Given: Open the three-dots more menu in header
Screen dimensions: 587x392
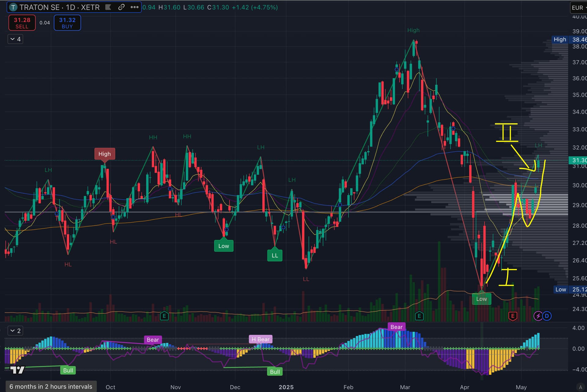Looking at the screenshot, I should [x=135, y=7].
